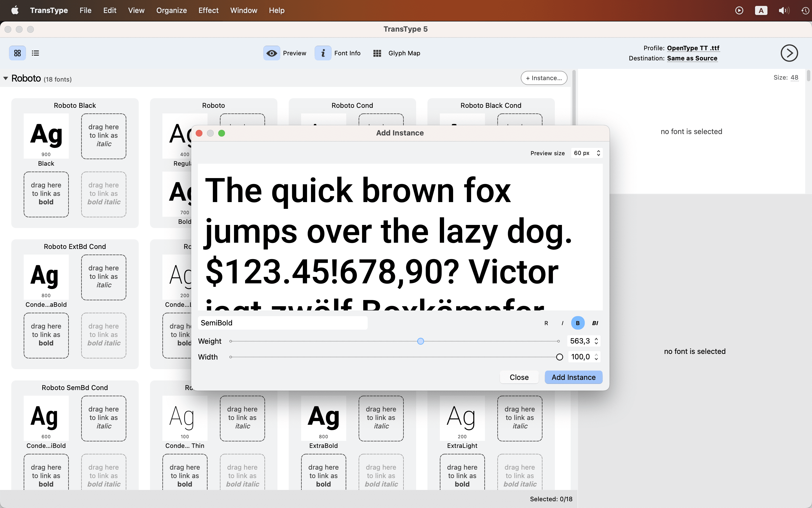Switch to grid view icon
Viewport: 812px width, 508px height.
click(x=17, y=53)
